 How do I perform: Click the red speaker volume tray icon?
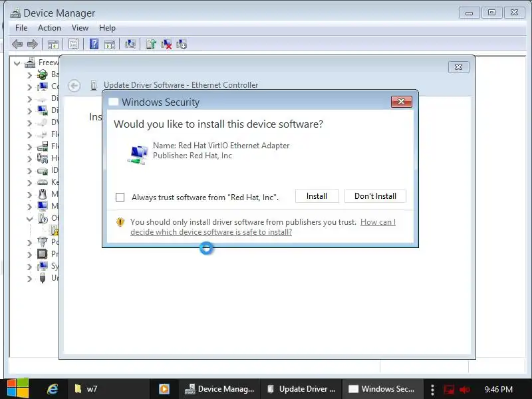pos(464,389)
